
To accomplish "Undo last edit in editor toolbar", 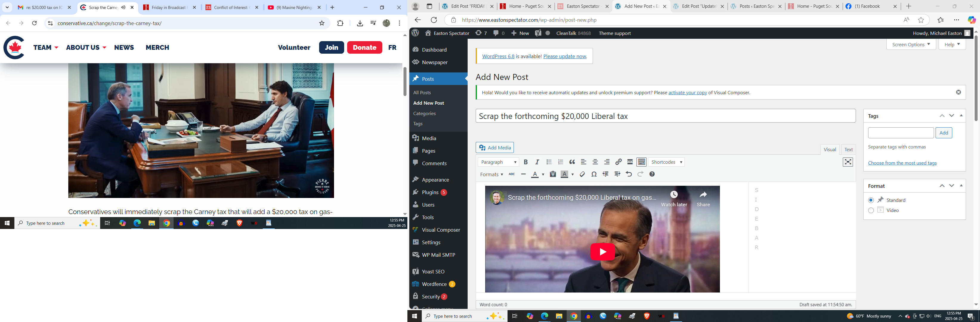I will 628,174.
